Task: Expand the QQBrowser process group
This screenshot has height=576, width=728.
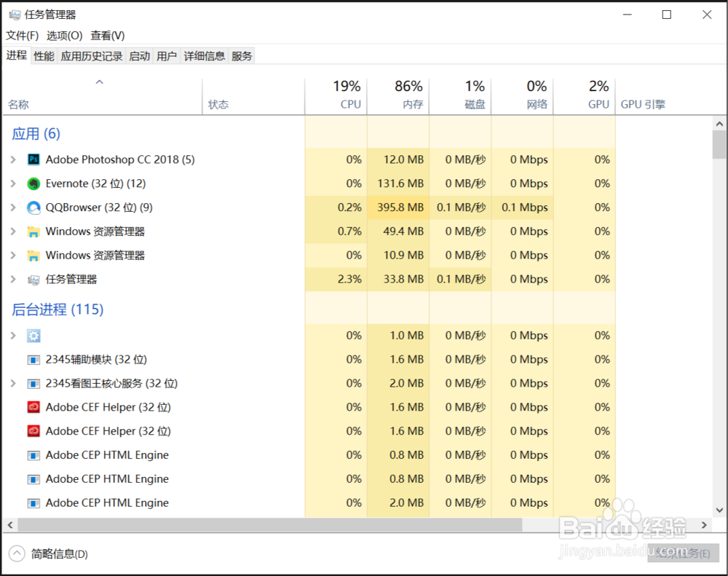Action: [13, 208]
